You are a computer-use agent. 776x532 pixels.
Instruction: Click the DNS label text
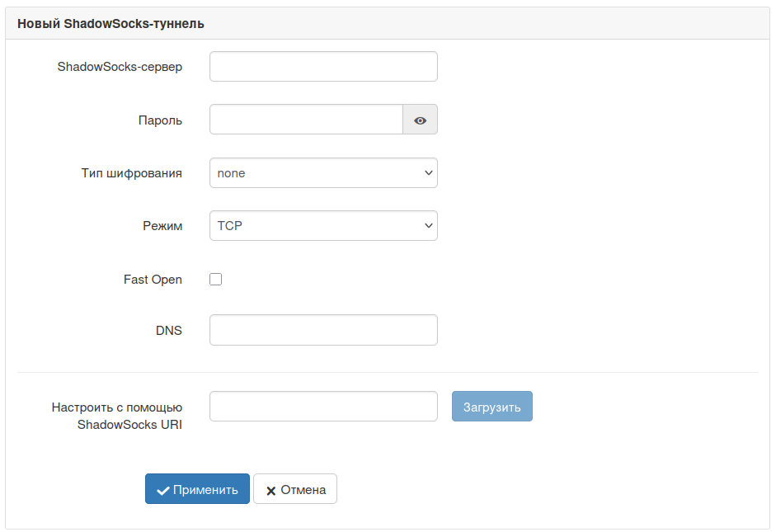(169, 331)
